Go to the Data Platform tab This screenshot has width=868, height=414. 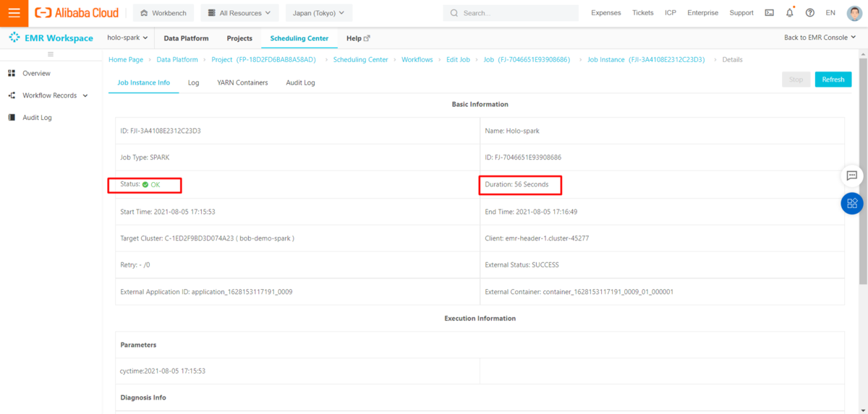187,38
